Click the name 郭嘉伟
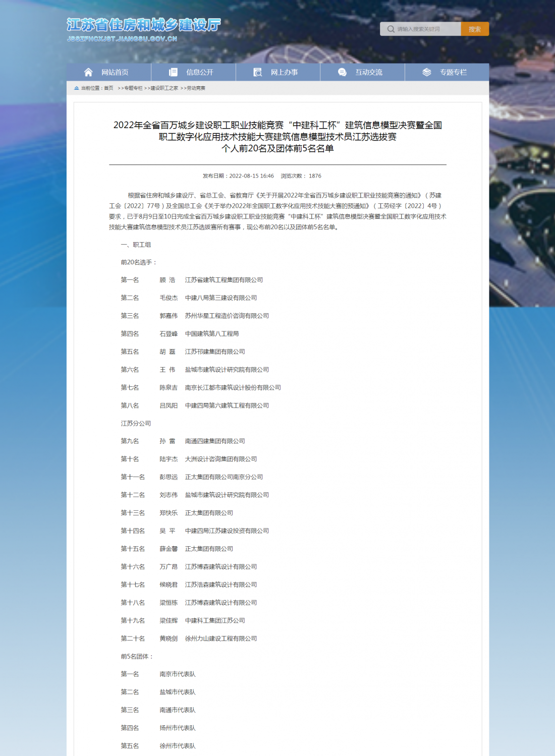The width and height of the screenshot is (555, 756). 169,316
